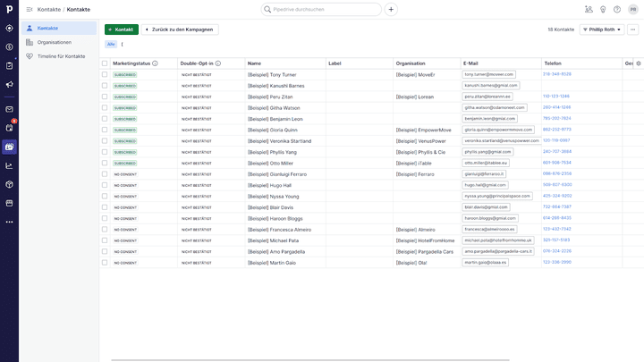
Task: Open column settings gear icon
Action: tap(639, 63)
